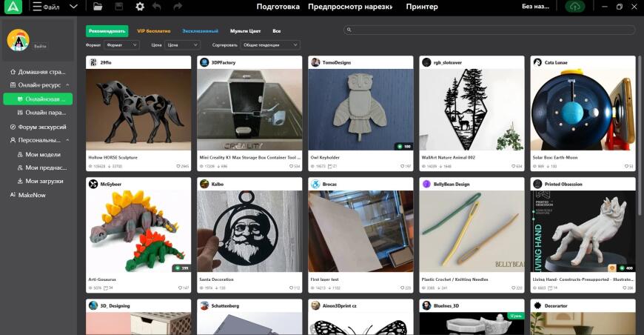Open Онлайн пара... in the sidebar
The width and height of the screenshot is (644, 335).
[x=41, y=112]
